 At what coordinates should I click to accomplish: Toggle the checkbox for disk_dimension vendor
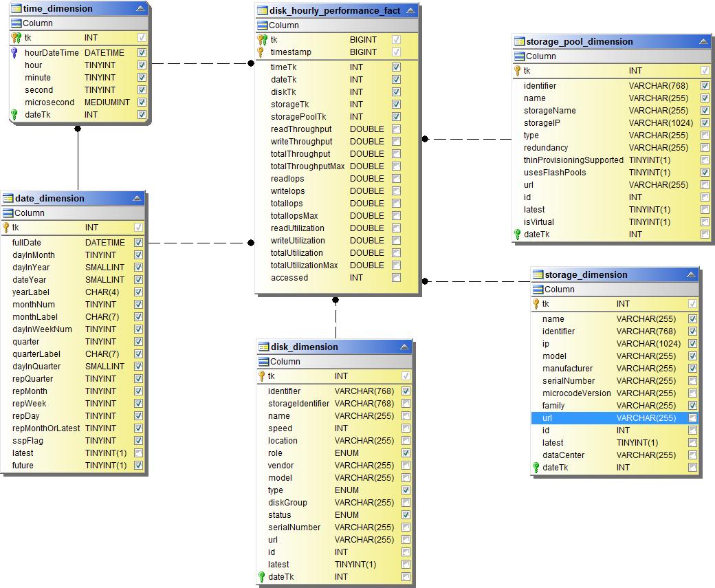point(406,466)
